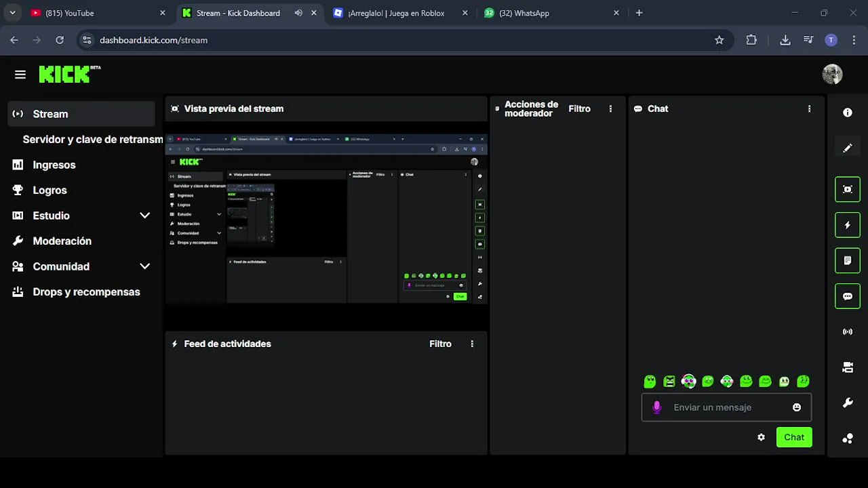Open Acciones de moderador three-dot menu

(x=610, y=108)
